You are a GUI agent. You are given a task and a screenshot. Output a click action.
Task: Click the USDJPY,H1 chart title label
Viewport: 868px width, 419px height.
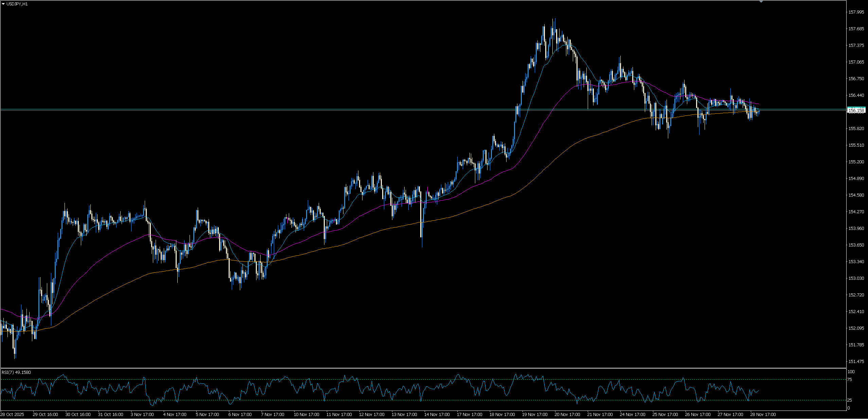[17, 4]
